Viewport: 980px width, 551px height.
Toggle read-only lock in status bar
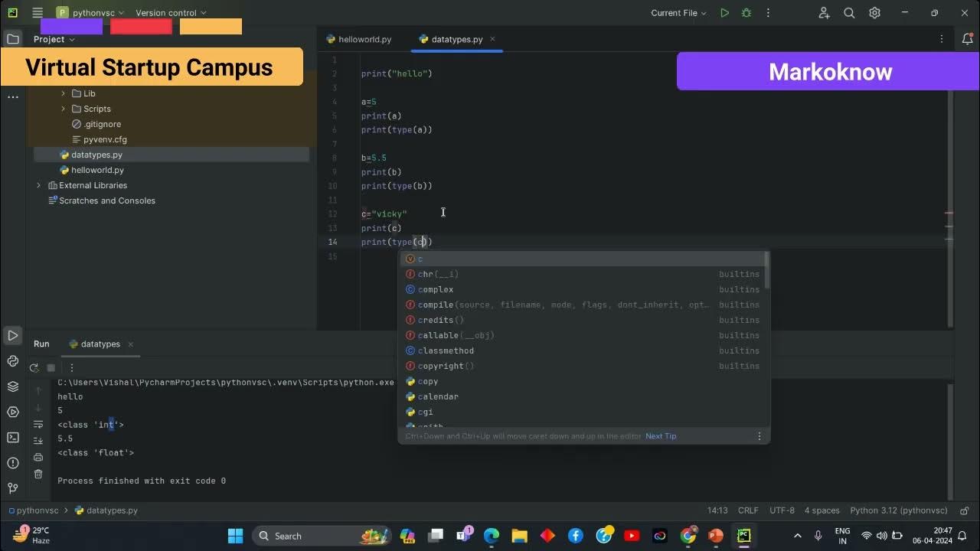click(x=965, y=510)
